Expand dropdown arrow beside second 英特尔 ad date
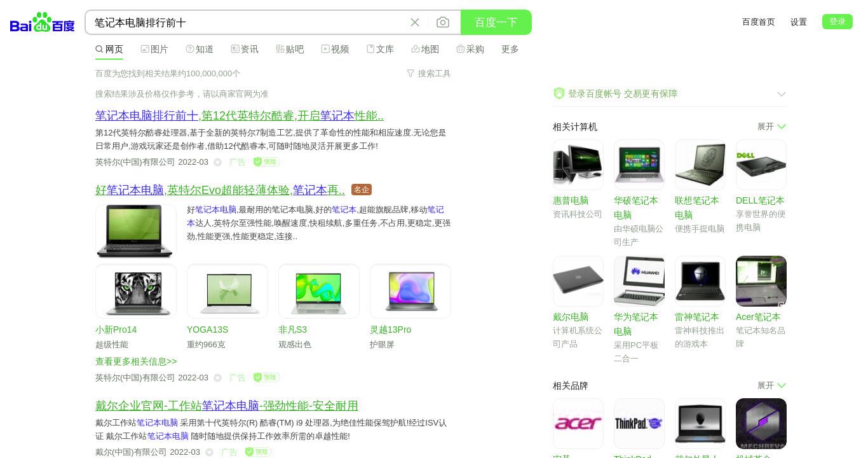The width and height of the screenshot is (868, 458). (x=218, y=378)
